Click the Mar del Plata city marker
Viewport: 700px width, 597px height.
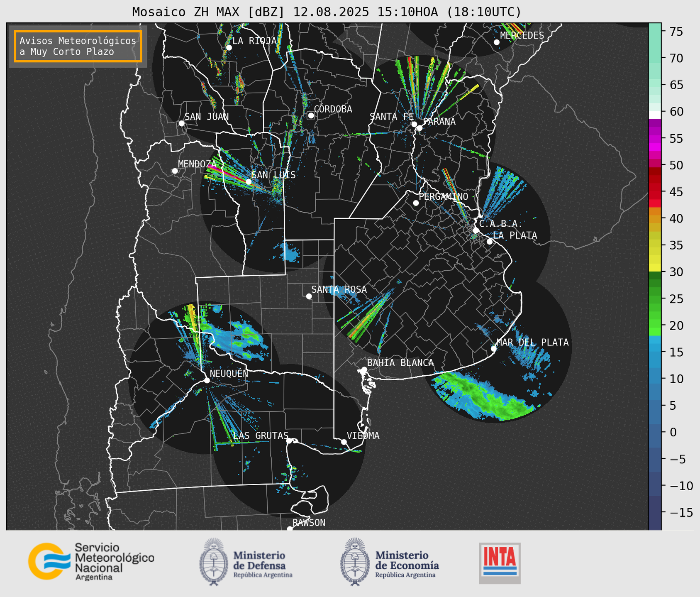tap(493, 349)
